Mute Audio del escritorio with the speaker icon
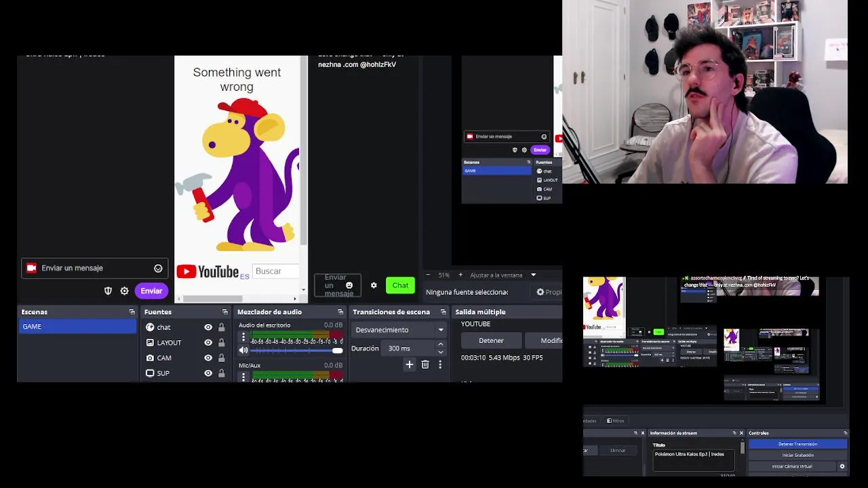 coord(243,350)
